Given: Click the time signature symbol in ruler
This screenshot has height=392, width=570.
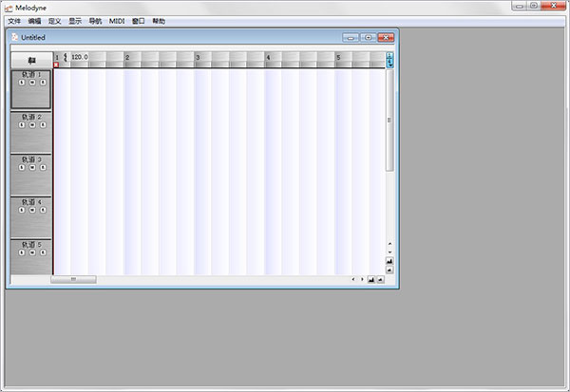Looking at the screenshot, I should pyautogui.click(x=66, y=57).
